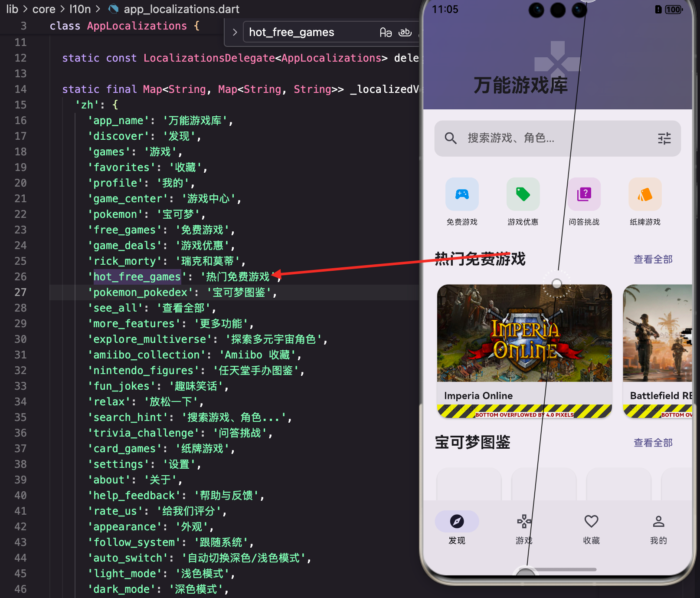The height and width of the screenshot is (598, 700).
Task: Open the 游戏优惠 green tag icon
Action: pos(523,194)
